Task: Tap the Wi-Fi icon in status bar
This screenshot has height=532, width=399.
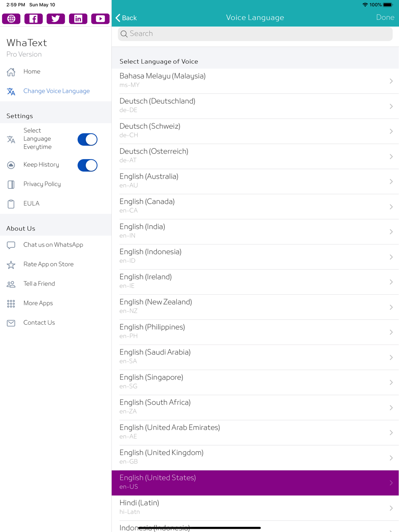Action: [x=365, y=5]
